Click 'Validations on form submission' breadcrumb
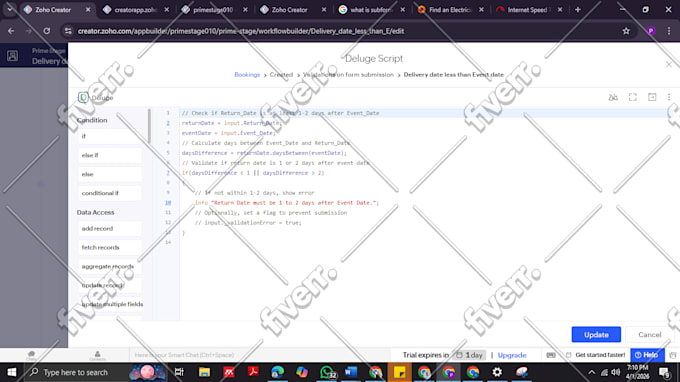The width and height of the screenshot is (680, 382). coord(348,75)
